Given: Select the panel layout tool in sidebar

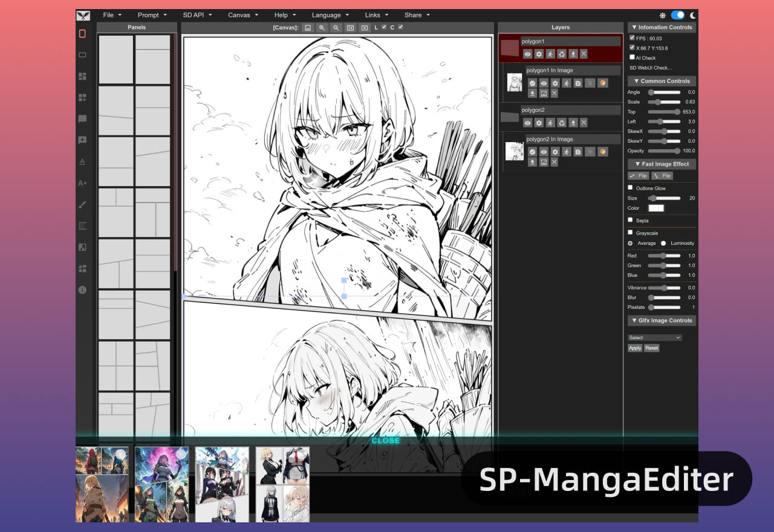Looking at the screenshot, I should 82,76.
